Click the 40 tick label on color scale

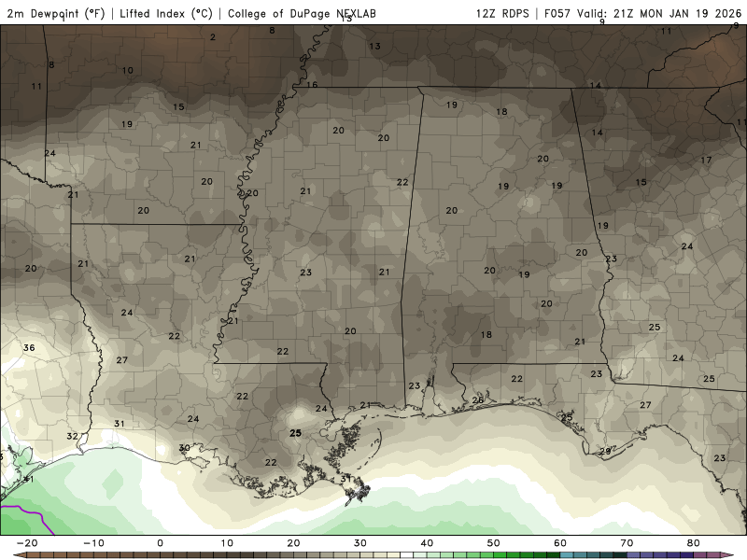pyautogui.click(x=427, y=543)
